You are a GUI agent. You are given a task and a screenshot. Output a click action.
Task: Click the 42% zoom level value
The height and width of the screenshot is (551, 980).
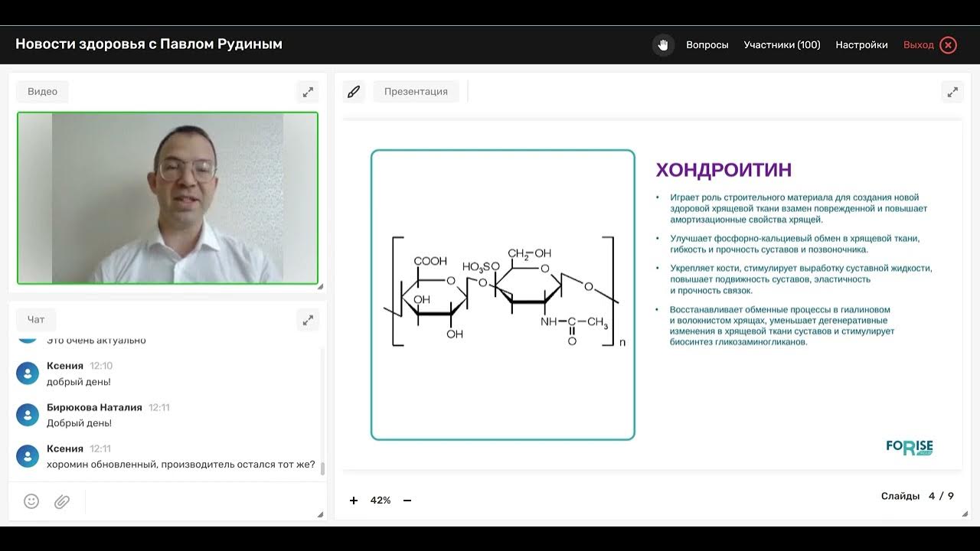[x=381, y=500]
